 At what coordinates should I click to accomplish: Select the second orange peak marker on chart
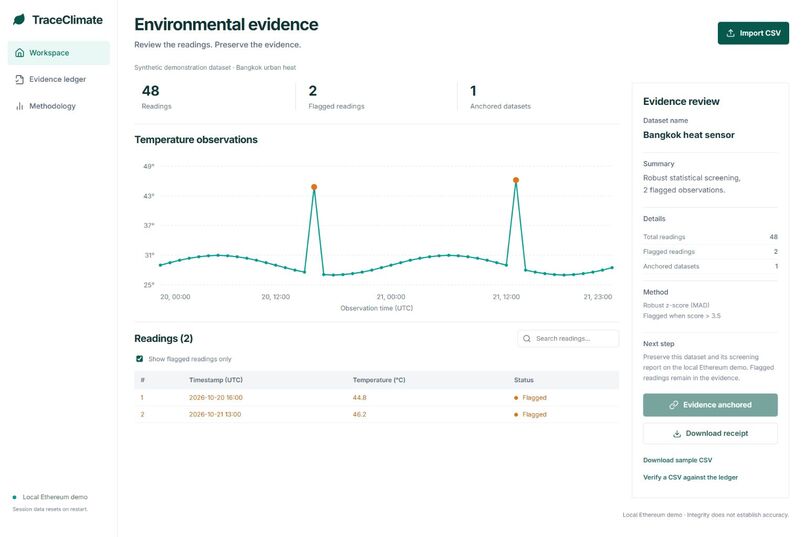(x=516, y=180)
